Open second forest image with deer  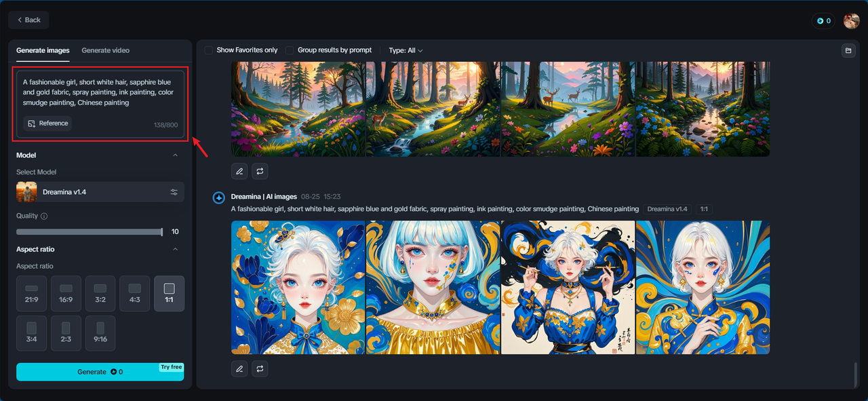(x=433, y=109)
